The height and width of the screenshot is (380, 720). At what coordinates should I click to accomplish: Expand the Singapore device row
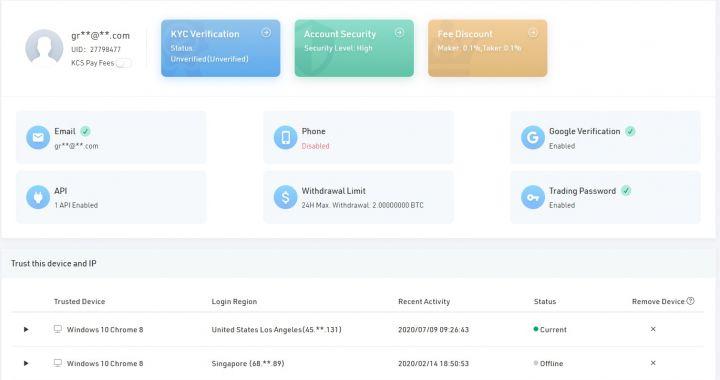click(x=26, y=363)
